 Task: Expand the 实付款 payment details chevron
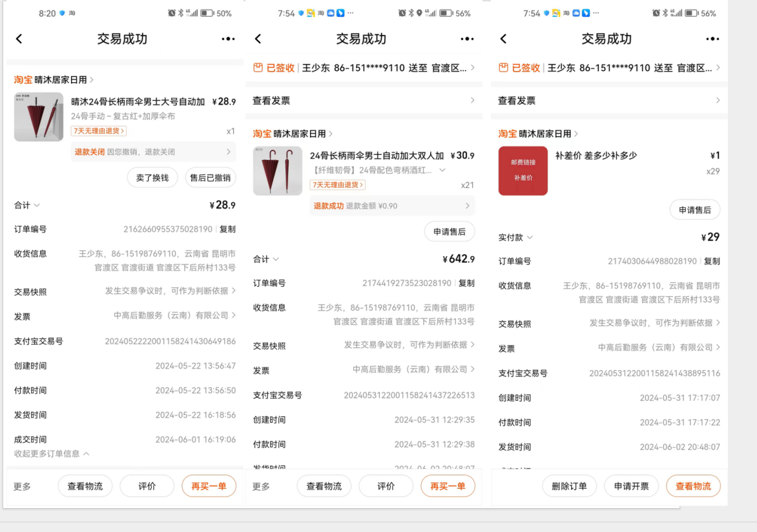point(530,238)
